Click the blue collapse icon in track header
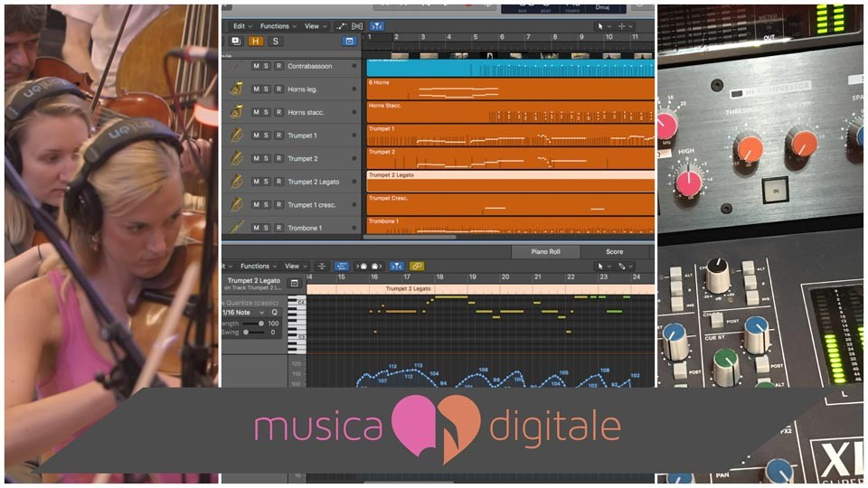Screen dimensions: 868x488 pyautogui.click(x=349, y=42)
